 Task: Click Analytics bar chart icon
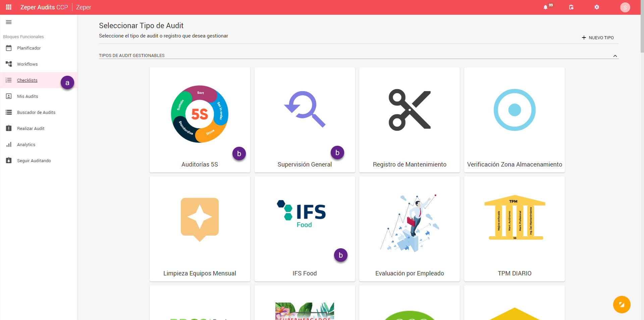tap(9, 144)
